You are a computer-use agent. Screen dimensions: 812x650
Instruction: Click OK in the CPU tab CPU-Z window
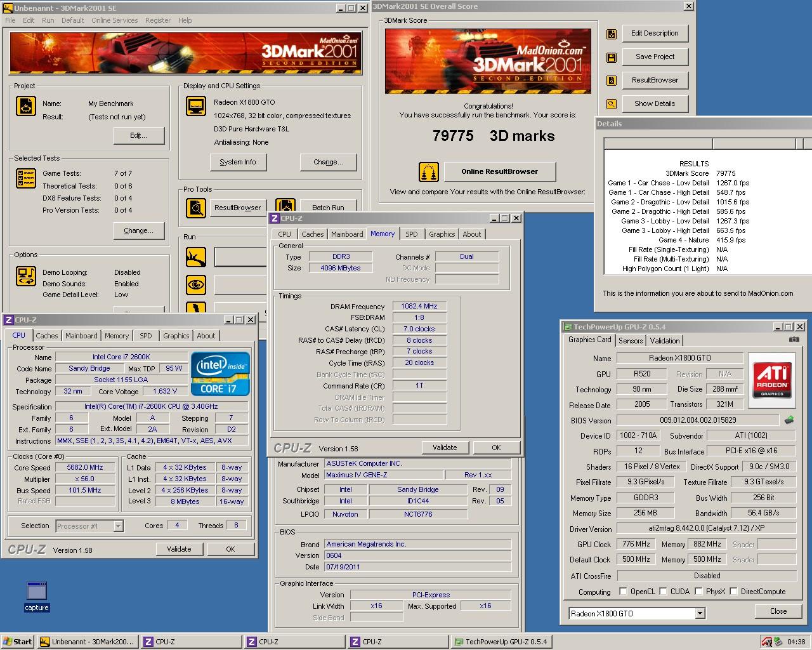tap(230, 549)
